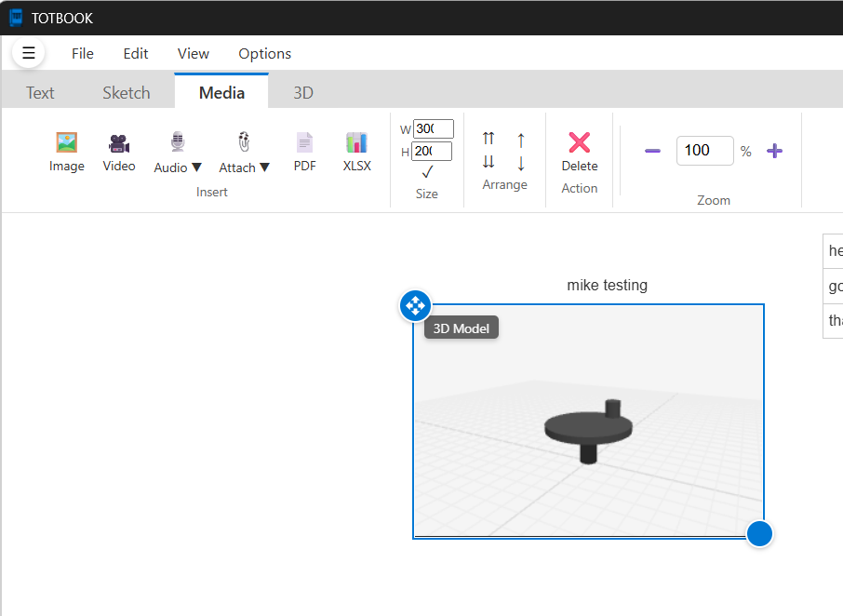Insert an Image
This screenshot has height=616, width=843.
tap(67, 152)
